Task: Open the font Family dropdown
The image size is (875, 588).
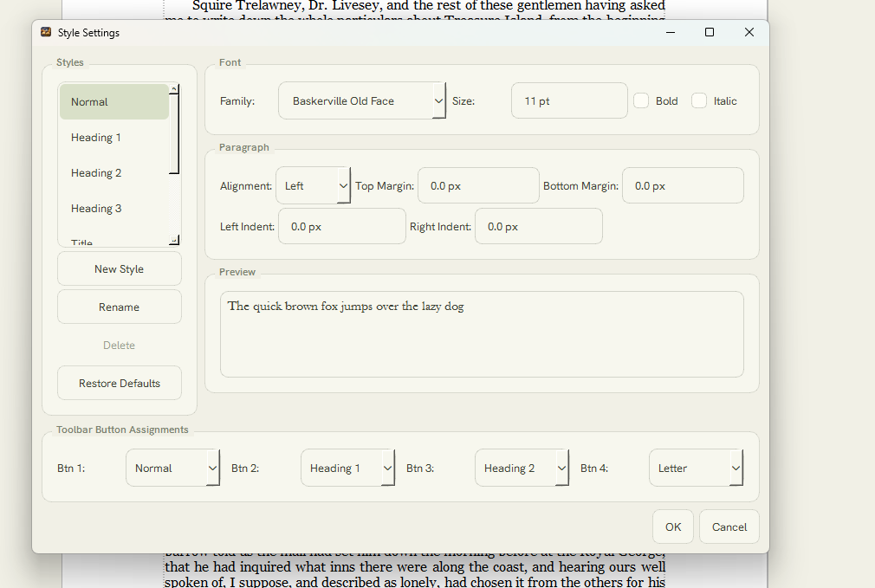Action: 361,101
